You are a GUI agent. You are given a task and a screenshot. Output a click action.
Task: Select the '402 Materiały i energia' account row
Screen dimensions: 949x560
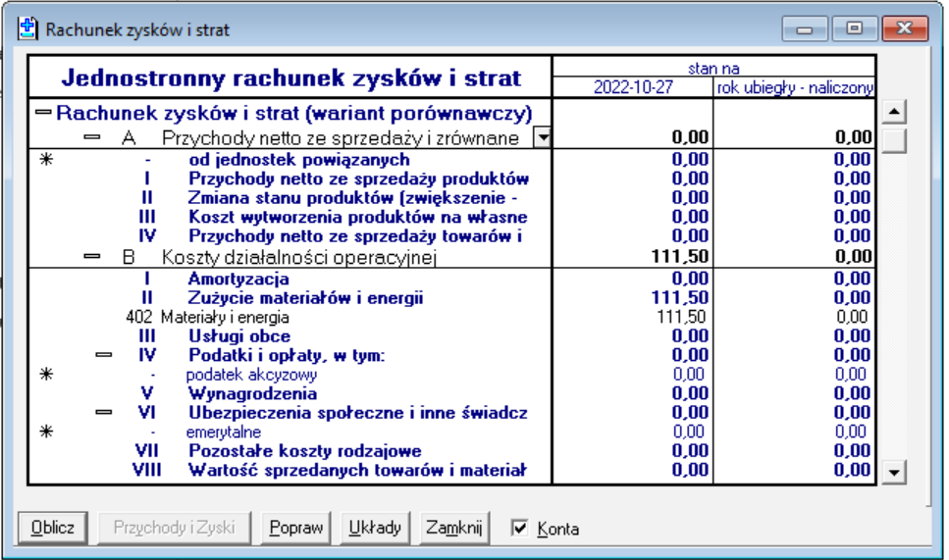[x=224, y=318]
